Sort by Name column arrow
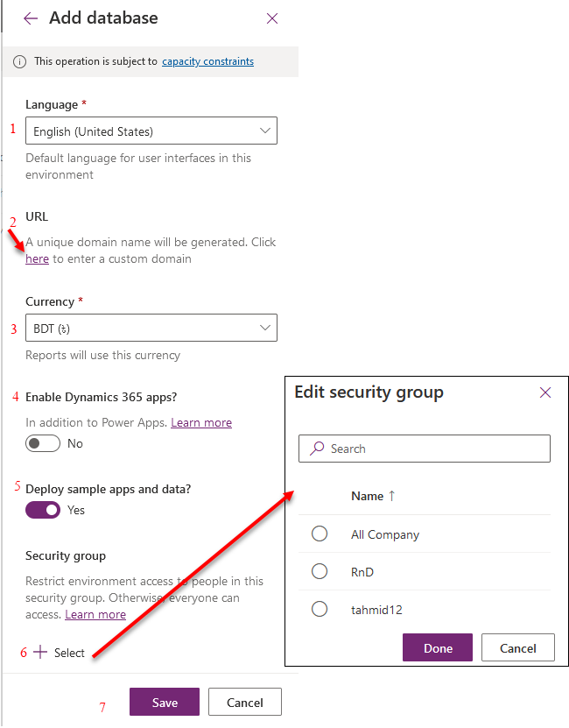This screenshot has width=569, height=728. 391,496
